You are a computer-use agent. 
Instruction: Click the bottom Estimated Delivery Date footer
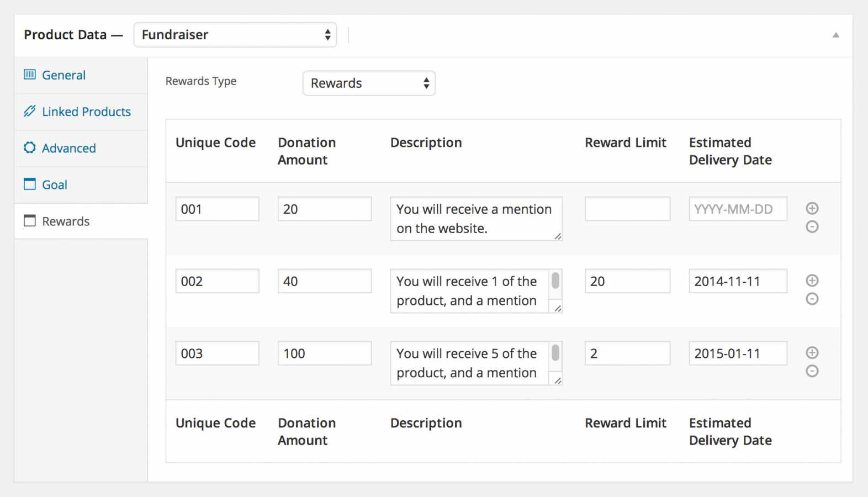(730, 432)
